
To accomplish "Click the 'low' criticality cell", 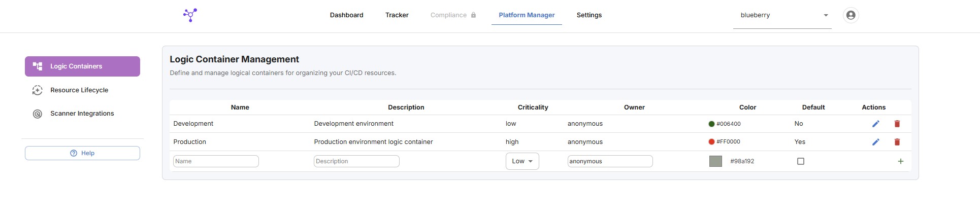I will point(511,124).
